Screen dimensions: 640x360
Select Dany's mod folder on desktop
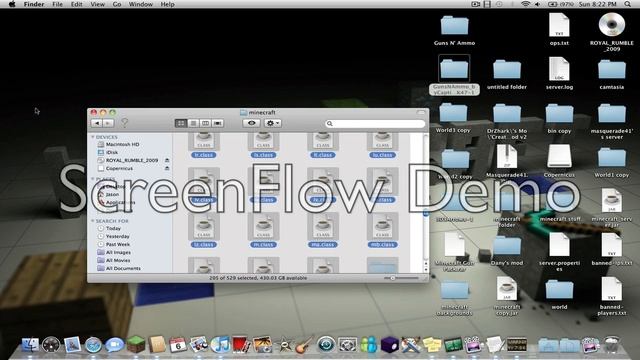[507, 251]
